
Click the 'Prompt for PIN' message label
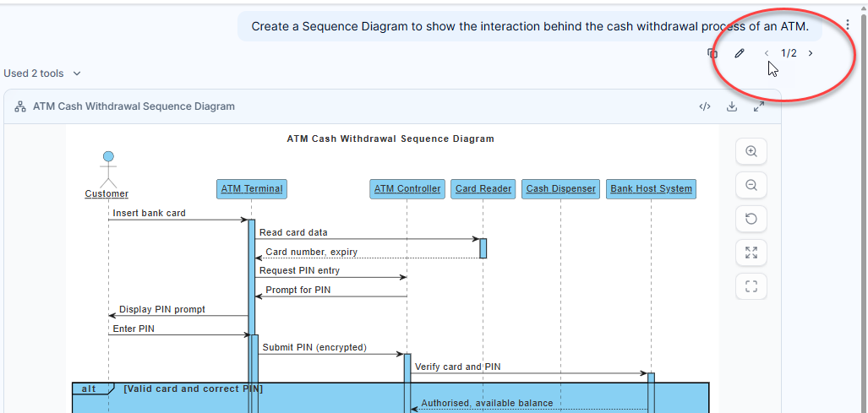(x=298, y=290)
